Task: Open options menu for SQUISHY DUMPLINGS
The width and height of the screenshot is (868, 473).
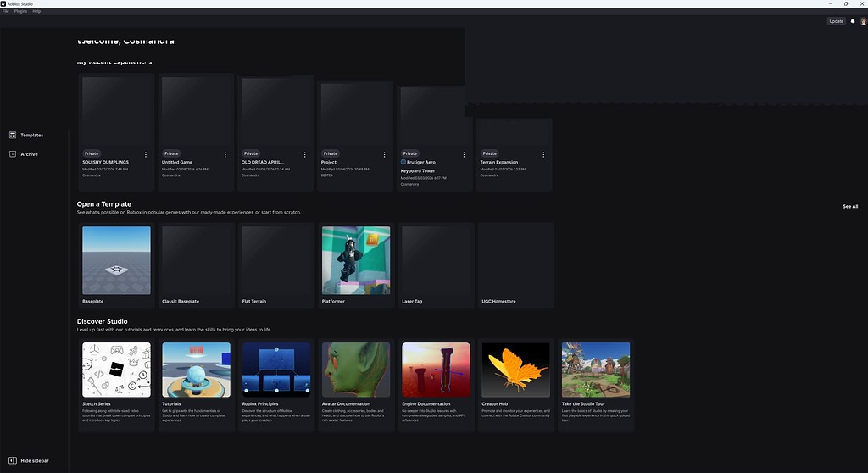Action: (146, 154)
